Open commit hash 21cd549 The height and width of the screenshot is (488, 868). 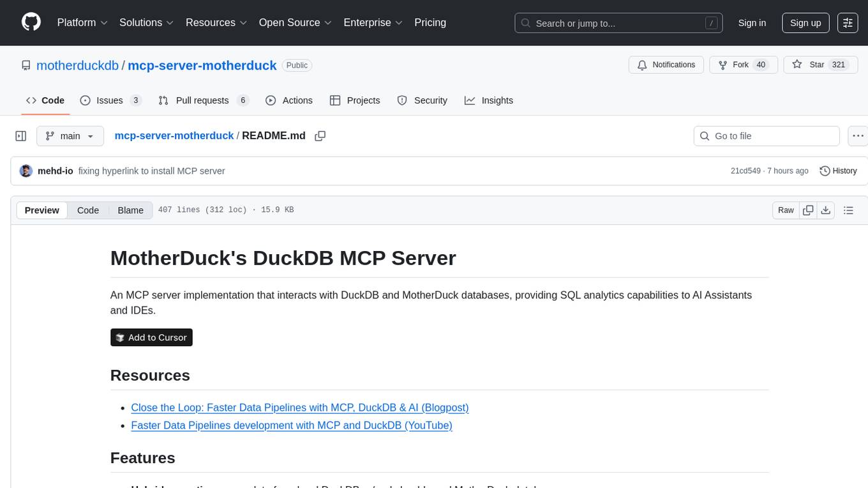pyautogui.click(x=745, y=171)
